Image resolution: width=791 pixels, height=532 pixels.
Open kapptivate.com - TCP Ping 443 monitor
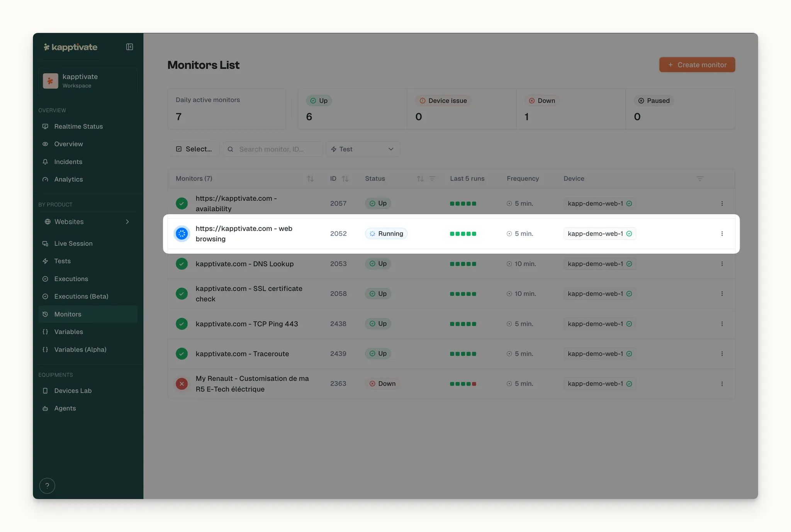247,324
